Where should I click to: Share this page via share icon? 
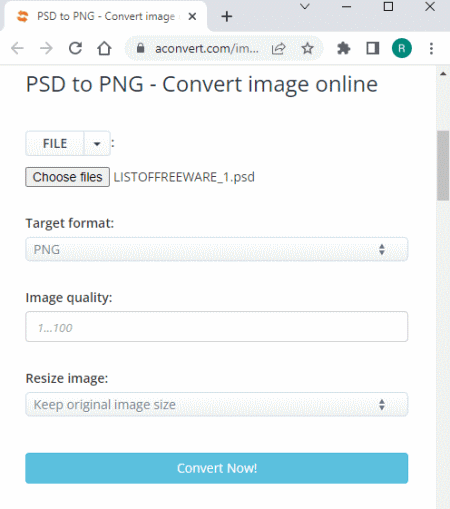point(279,49)
